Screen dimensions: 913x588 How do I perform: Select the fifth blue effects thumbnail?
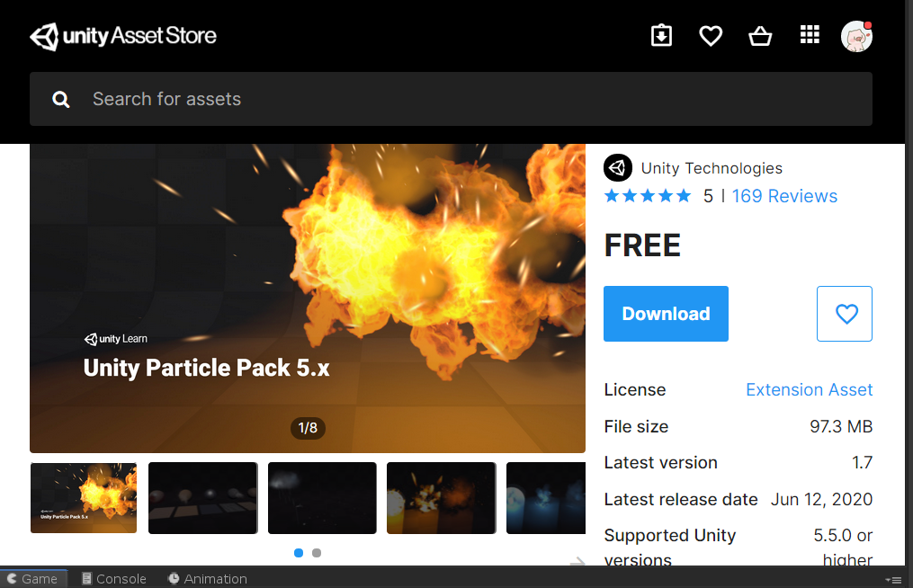[546, 498]
